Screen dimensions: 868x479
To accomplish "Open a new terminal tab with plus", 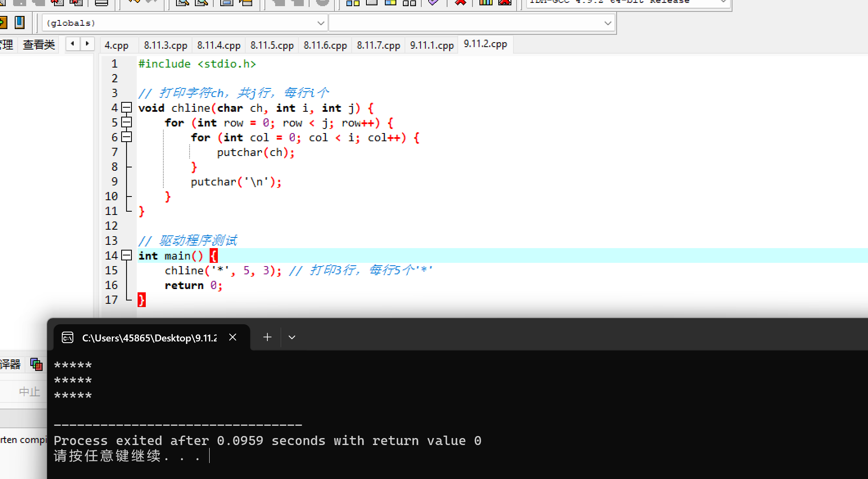I will (267, 337).
